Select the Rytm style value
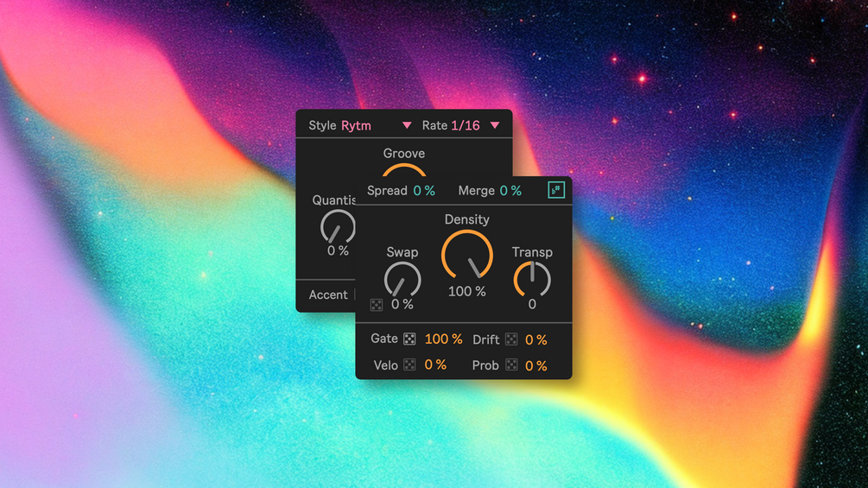Viewport: 868px width, 488px height. point(356,125)
